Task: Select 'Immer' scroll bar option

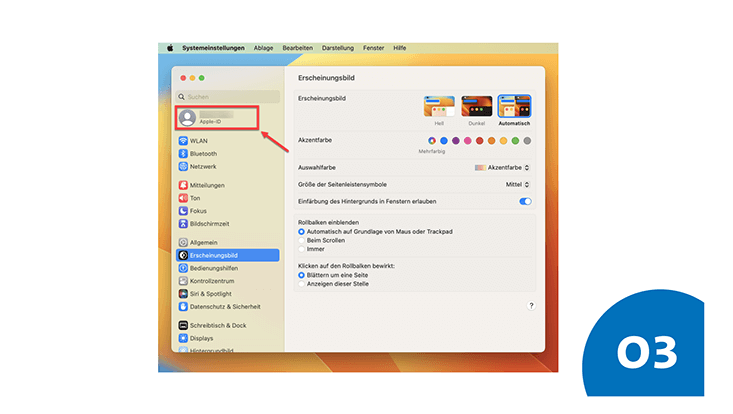Action: (302, 249)
